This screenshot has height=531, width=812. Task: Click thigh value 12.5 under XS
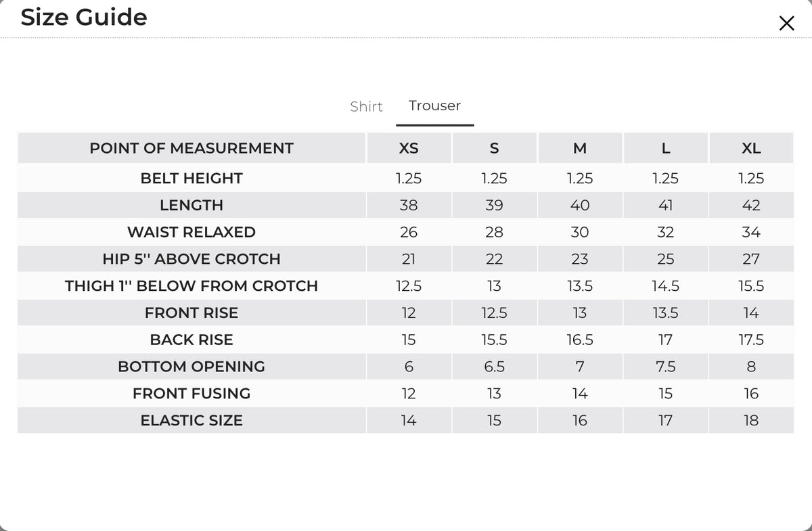tap(409, 286)
